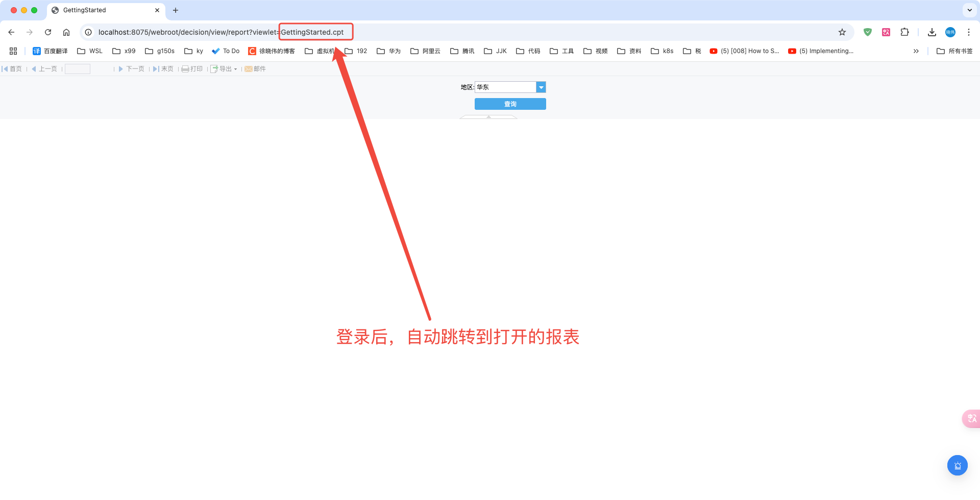This screenshot has width=980, height=500.
Task: Open the 所有书签 all bookmarks folder
Action: coord(954,51)
